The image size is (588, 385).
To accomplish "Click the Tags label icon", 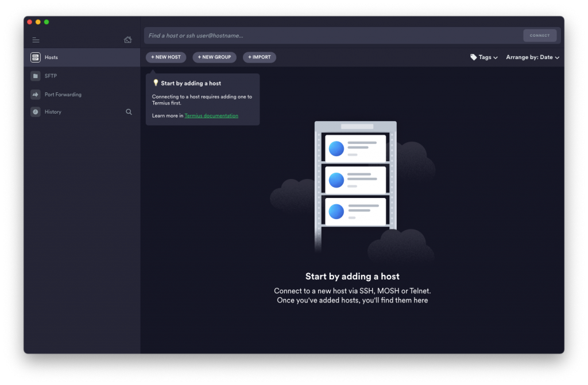I will coord(474,57).
